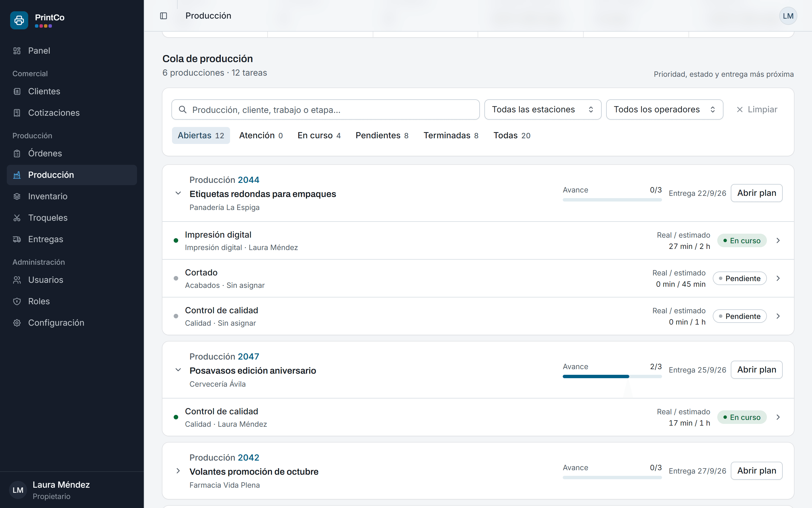Image resolution: width=812 pixels, height=508 pixels.
Task: Click Etiquetas redondas para empaques title
Action: 263,194
